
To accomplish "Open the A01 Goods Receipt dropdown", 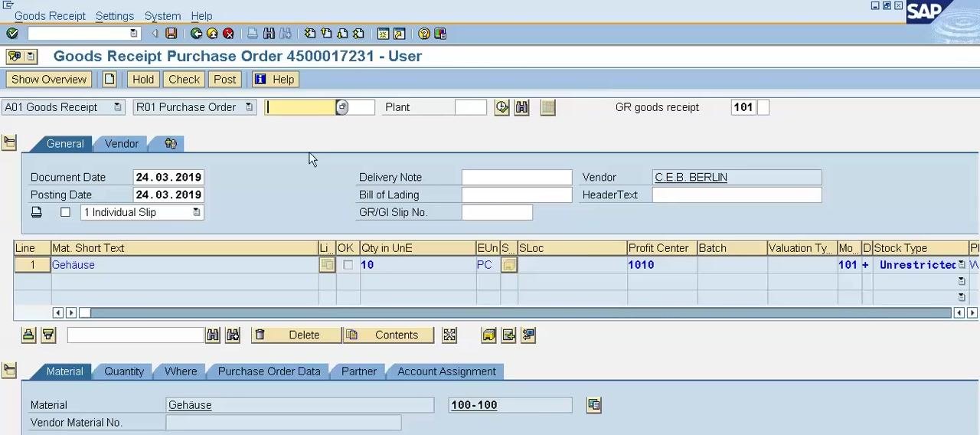I will click(117, 107).
